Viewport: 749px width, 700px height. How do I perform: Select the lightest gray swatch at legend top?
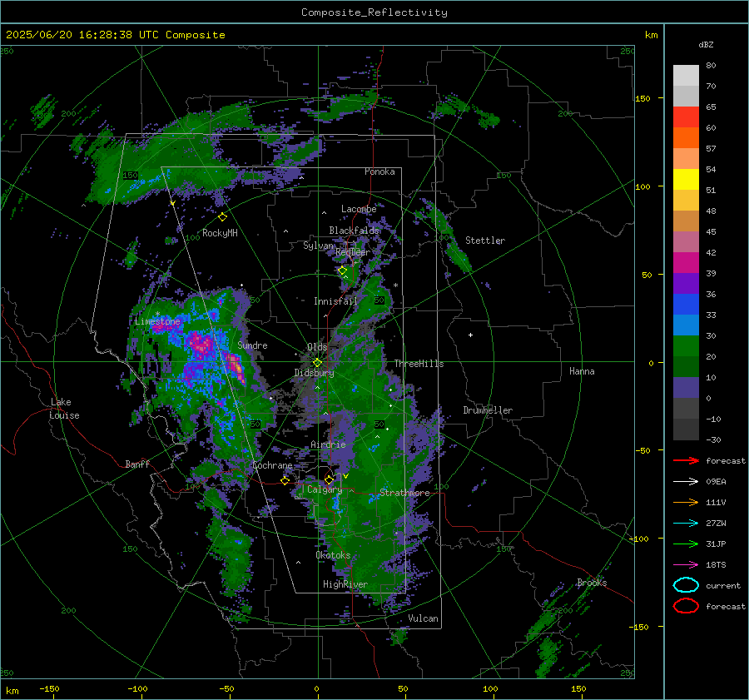click(686, 76)
